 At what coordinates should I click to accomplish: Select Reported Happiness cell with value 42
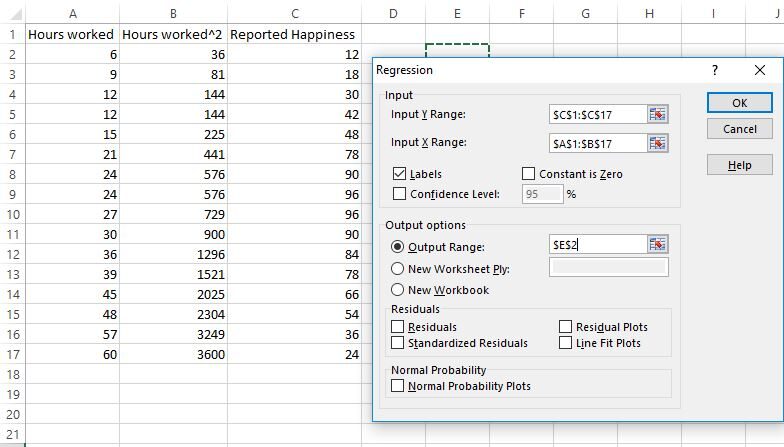point(294,114)
